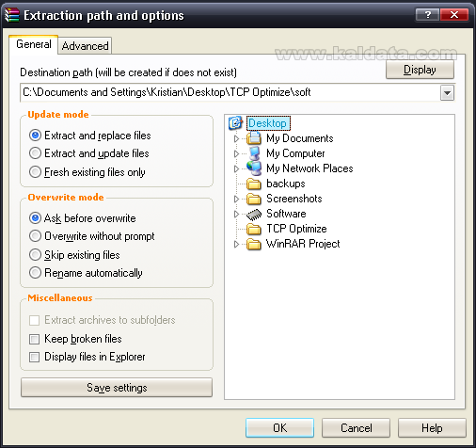Choose Overwrite without prompt radio button

click(35, 236)
